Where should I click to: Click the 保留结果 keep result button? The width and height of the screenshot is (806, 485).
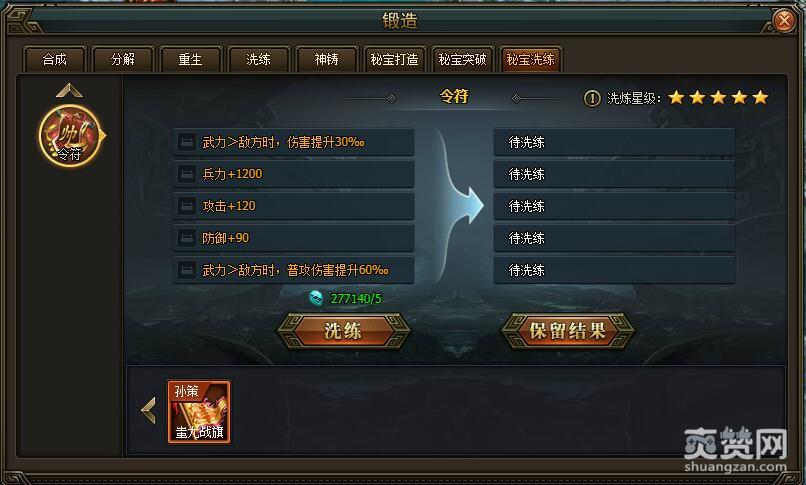pyautogui.click(x=567, y=331)
